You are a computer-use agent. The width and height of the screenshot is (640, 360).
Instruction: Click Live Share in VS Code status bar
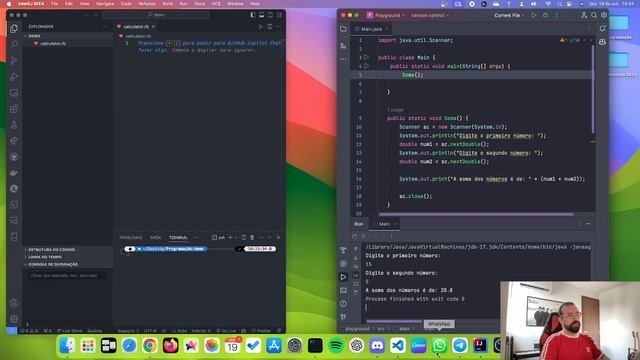pyautogui.click(x=70, y=331)
